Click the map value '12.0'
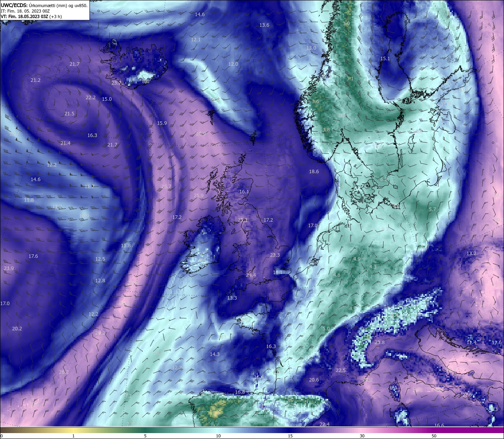The width and height of the screenshot is (504, 439). click(x=233, y=64)
